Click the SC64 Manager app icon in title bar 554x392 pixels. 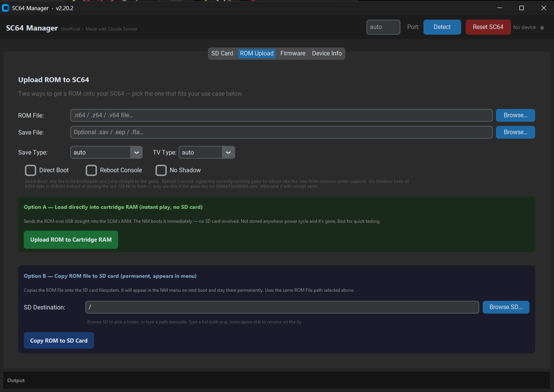click(x=6, y=8)
